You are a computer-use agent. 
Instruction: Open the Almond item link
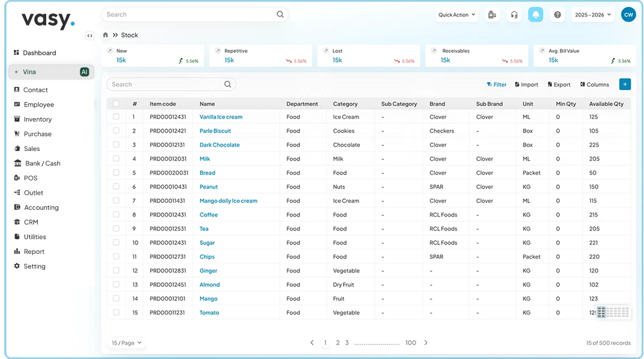tap(209, 285)
